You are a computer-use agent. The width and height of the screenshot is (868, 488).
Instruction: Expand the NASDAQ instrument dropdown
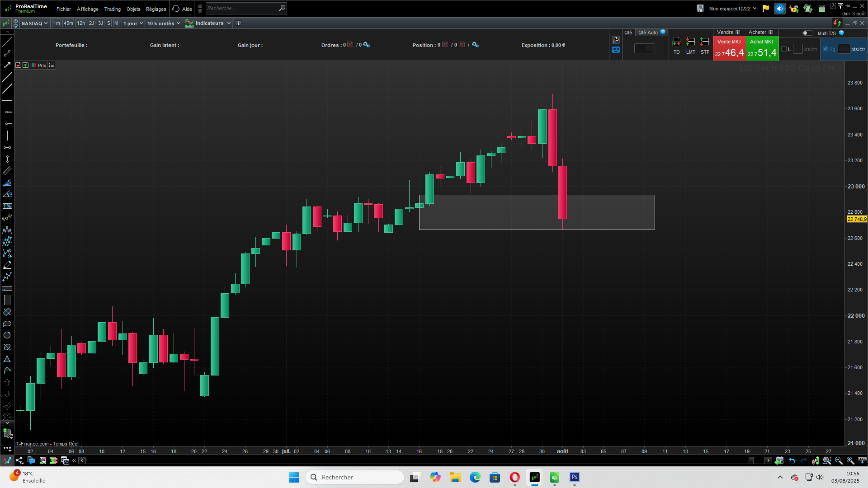click(x=34, y=23)
